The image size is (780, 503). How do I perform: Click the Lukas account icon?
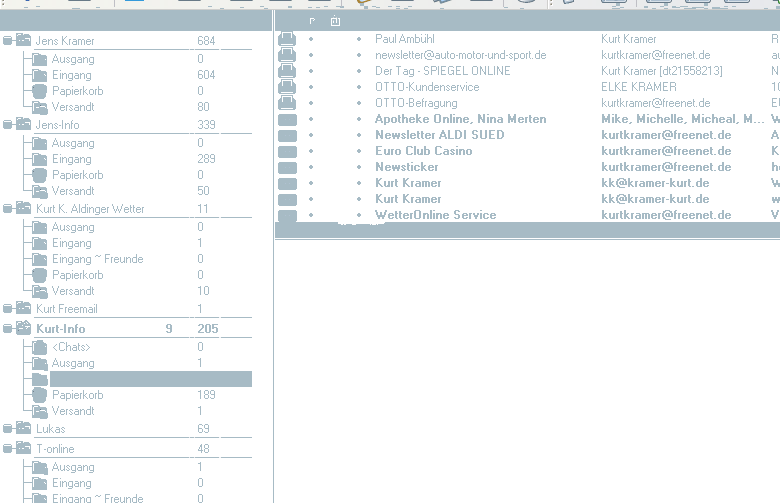(23, 429)
